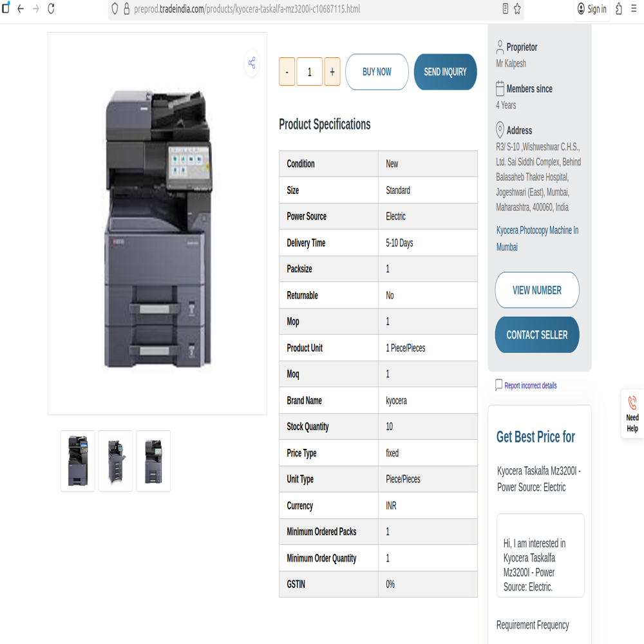The height and width of the screenshot is (644, 644).
Task: Go back to the previous page
Action: point(21,9)
